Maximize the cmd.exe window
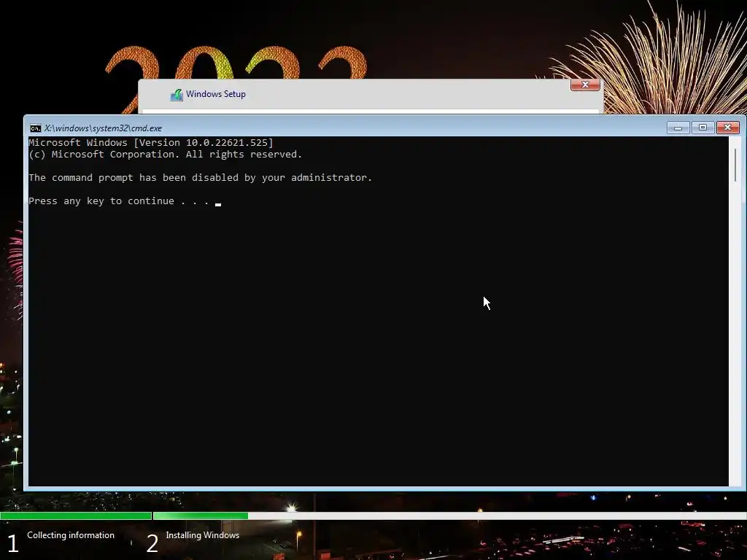Viewport: 747px width, 560px height. 703,128
